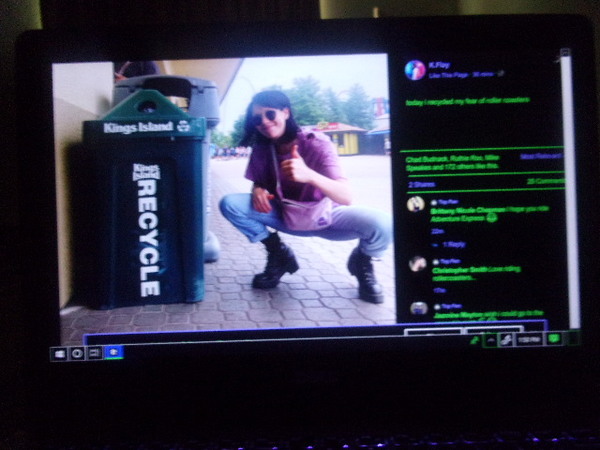The width and height of the screenshot is (600, 450).
Task: Click the network icon in system tray
Action: point(507,340)
